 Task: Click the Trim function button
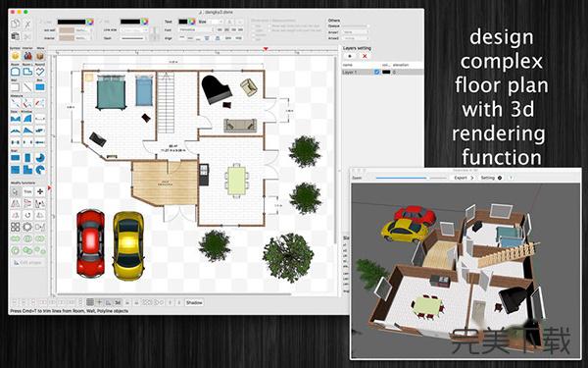click(27, 191)
